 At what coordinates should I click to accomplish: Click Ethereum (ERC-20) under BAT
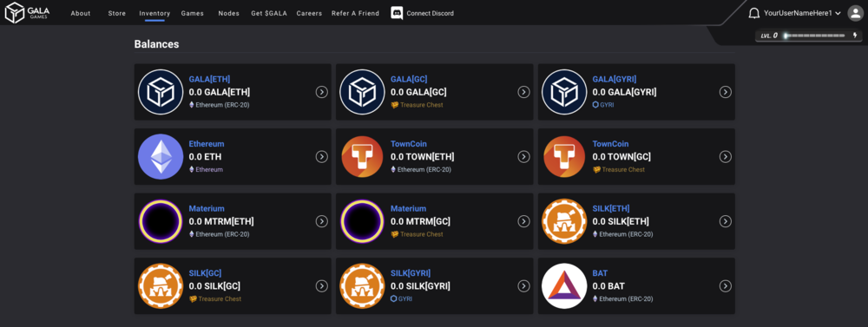point(622,298)
